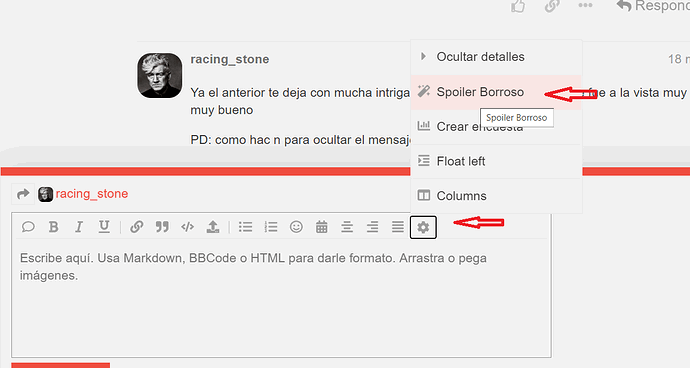
Task: Insert a hyperlink using the chain icon
Action: tap(136, 227)
